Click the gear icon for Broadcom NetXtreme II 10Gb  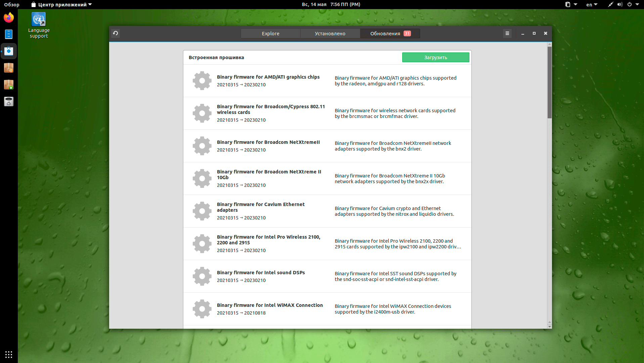point(202,178)
